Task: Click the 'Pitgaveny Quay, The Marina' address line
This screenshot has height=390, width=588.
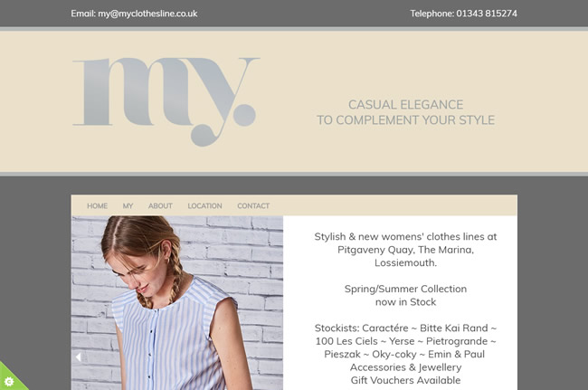Action: [x=406, y=250]
